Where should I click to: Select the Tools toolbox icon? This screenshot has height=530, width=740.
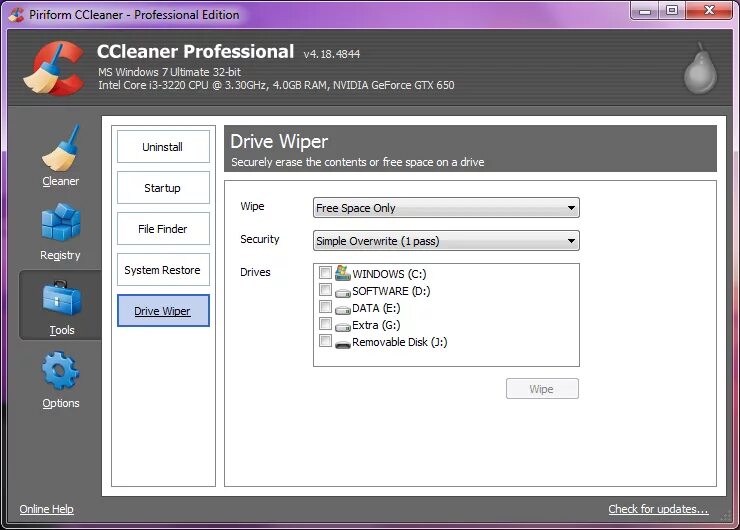coord(62,298)
